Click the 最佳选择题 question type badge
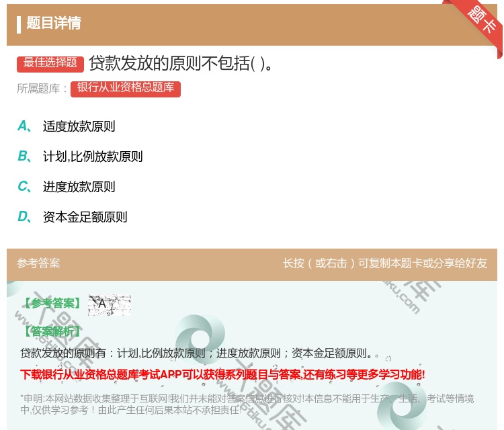This screenshot has height=430, width=504. point(50,64)
